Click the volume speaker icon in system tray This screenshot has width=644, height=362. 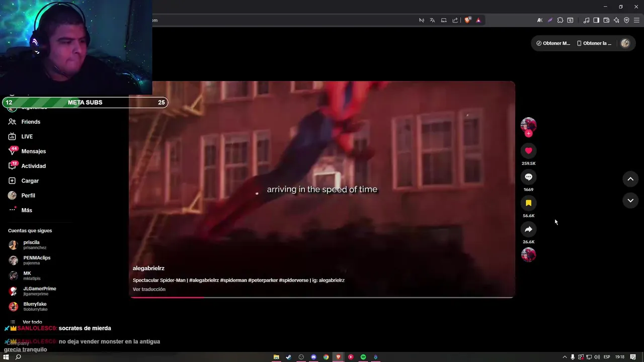click(597, 357)
